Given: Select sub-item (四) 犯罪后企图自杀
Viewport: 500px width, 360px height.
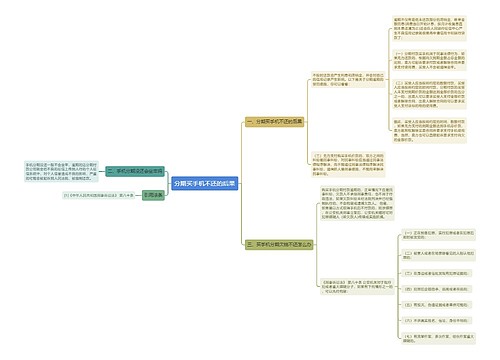Looking at the screenshot, I should click(x=437, y=289).
